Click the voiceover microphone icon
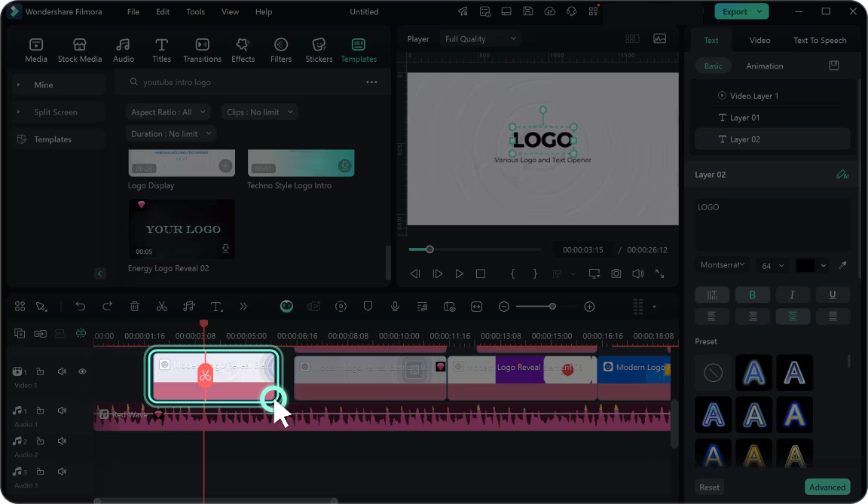The width and height of the screenshot is (868, 504). (395, 307)
